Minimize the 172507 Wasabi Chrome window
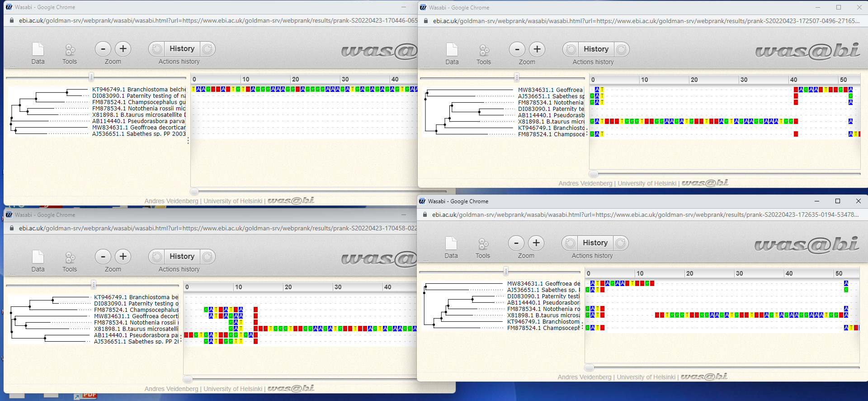 pos(818,7)
